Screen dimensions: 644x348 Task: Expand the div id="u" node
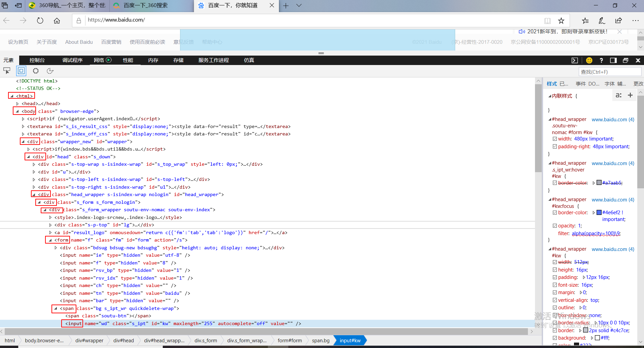coord(34,172)
